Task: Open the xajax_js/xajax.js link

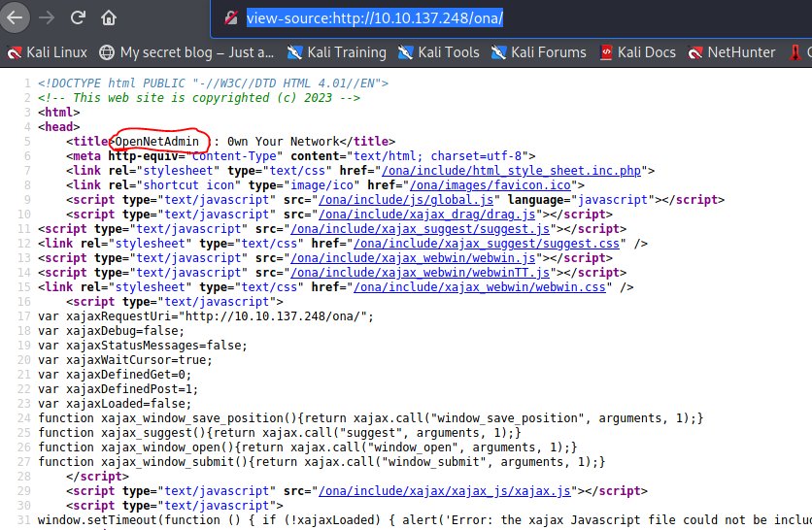Action: pyautogui.click(x=444, y=490)
